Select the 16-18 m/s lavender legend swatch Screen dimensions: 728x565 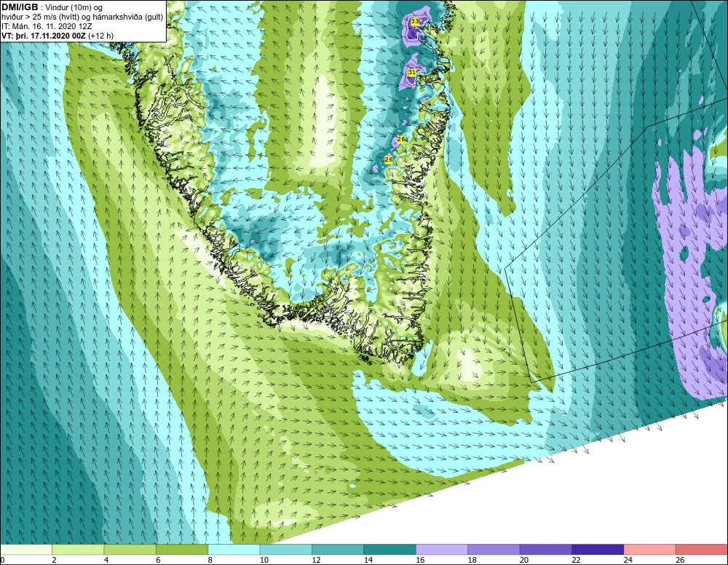tap(442, 550)
